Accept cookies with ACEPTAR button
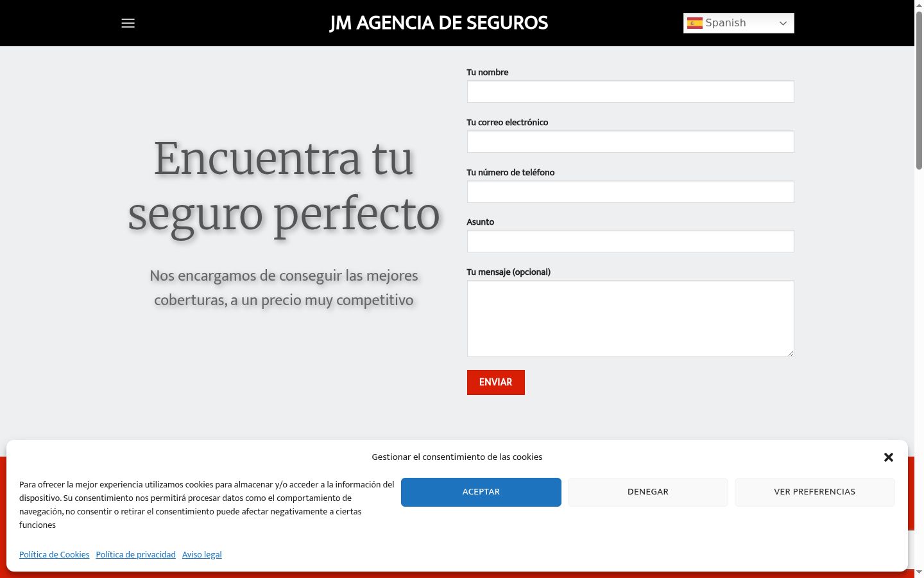 (x=481, y=492)
